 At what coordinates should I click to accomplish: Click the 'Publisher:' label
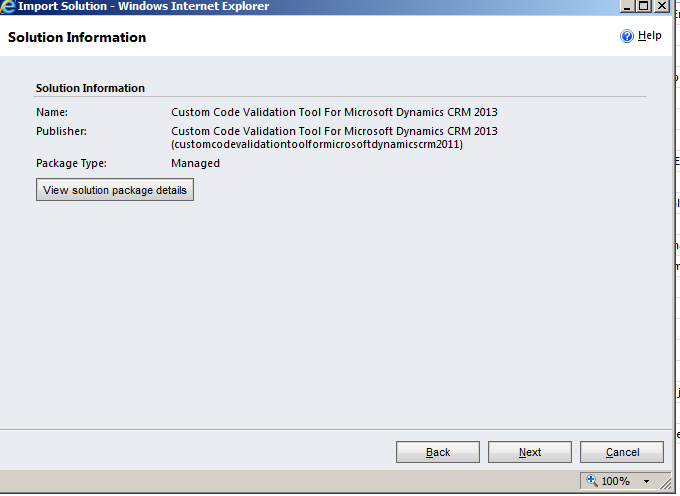[61, 131]
